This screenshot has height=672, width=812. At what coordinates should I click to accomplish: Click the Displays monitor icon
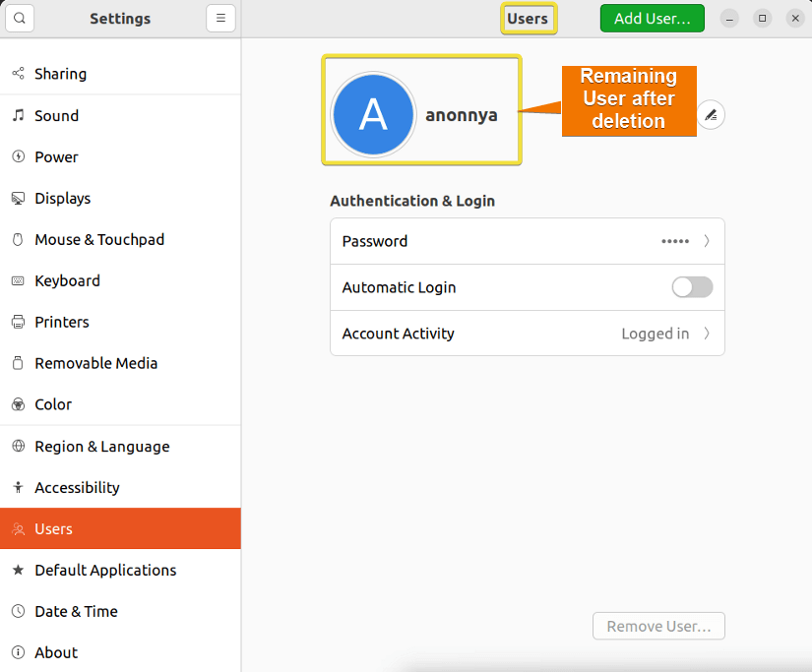tap(18, 199)
